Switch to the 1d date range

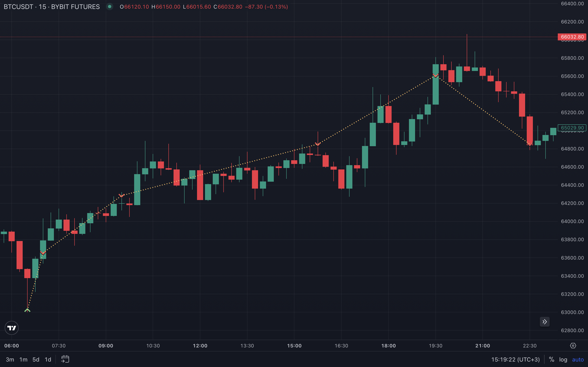tap(48, 359)
